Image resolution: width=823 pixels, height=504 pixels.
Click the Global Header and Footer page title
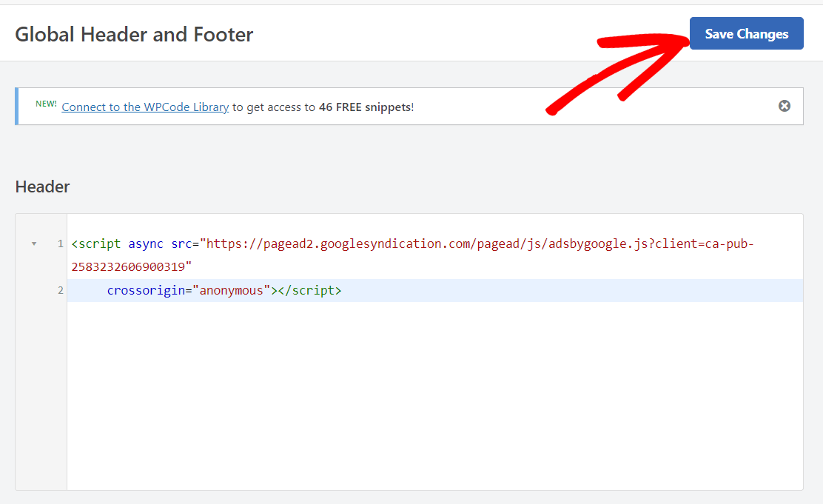(134, 34)
